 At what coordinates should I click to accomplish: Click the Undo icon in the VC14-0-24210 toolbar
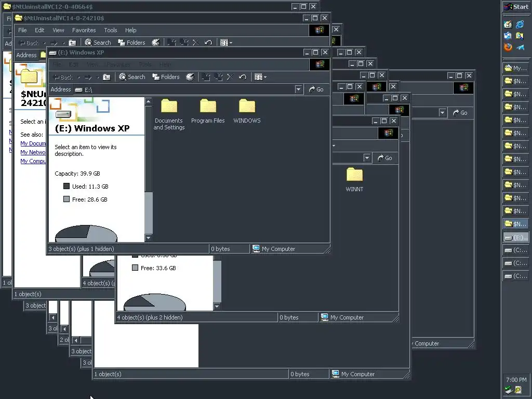point(208,43)
